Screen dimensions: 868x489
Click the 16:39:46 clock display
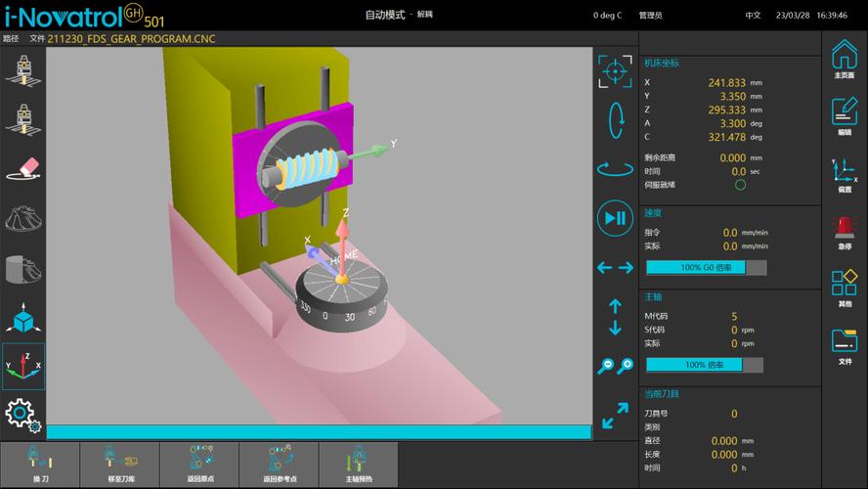pos(832,16)
